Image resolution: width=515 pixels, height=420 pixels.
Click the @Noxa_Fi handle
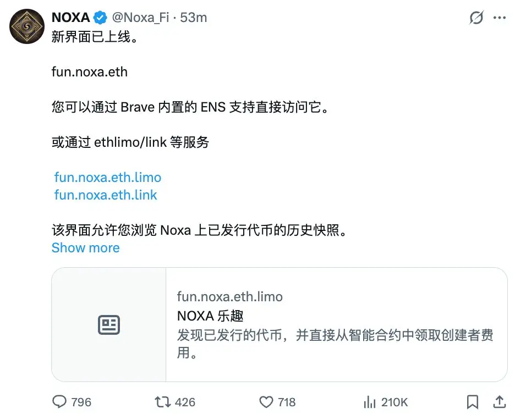[x=140, y=18]
